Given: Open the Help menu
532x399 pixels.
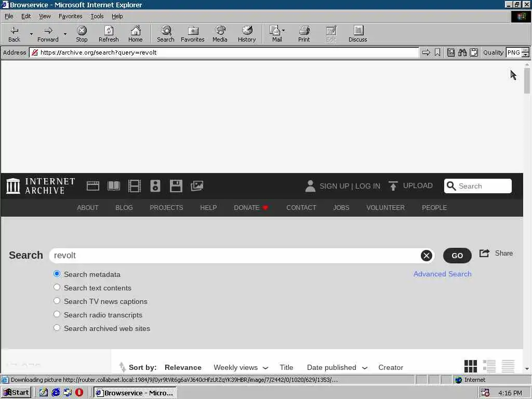Looking at the screenshot, I should (x=117, y=16).
